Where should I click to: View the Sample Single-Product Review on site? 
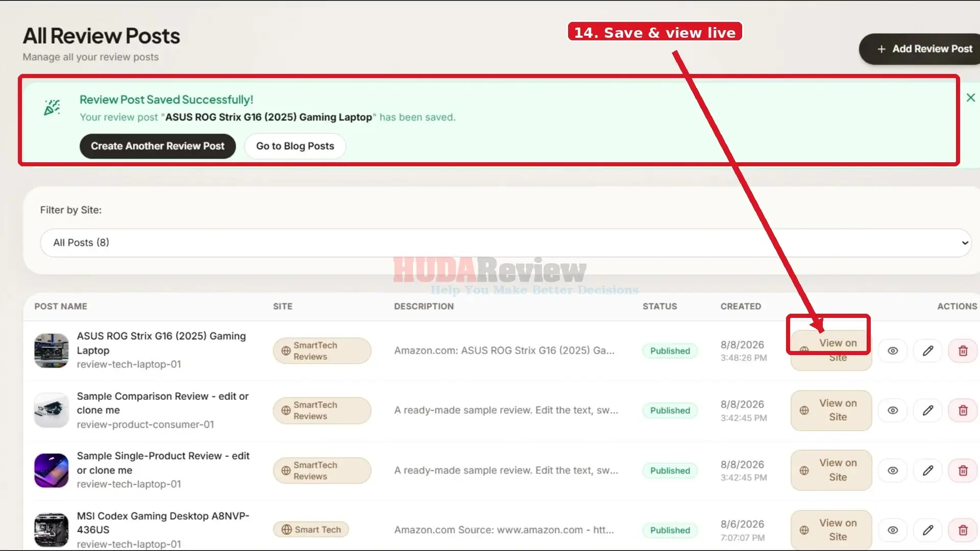(831, 470)
